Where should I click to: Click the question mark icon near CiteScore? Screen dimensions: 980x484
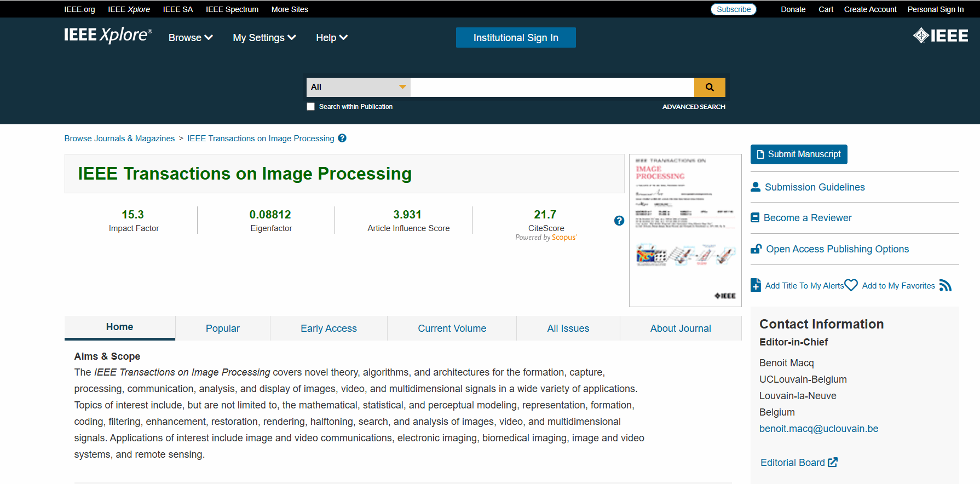[619, 221]
